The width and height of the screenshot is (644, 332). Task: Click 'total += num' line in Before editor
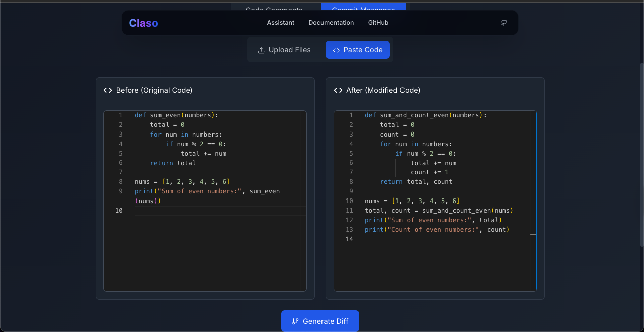tap(203, 154)
